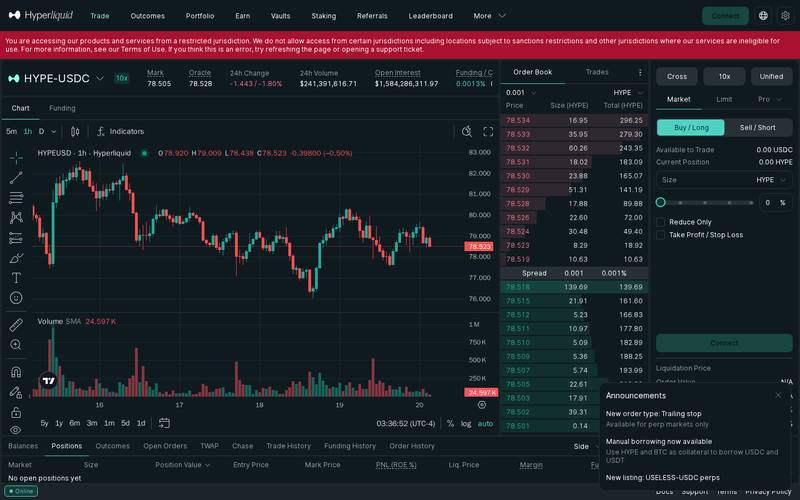The height and width of the screenshot is (500, 800).
Task: Click the chart settings target icon
Action: tap(482, 405)
